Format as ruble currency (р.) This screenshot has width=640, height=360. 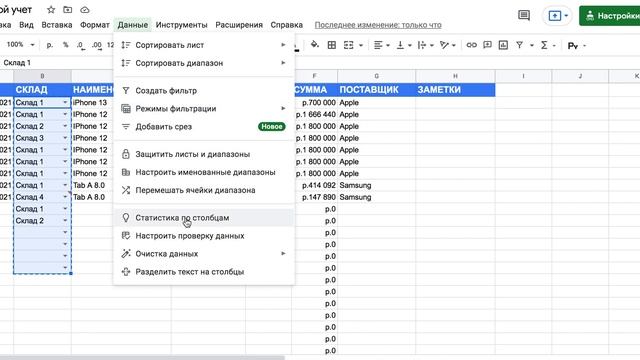[50, 45]
